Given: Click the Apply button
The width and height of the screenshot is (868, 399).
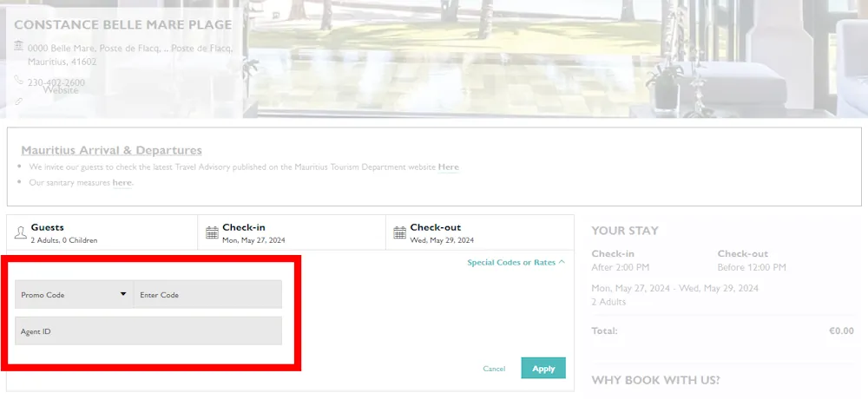Looking at the screenshot, I should tap(543, 368).
